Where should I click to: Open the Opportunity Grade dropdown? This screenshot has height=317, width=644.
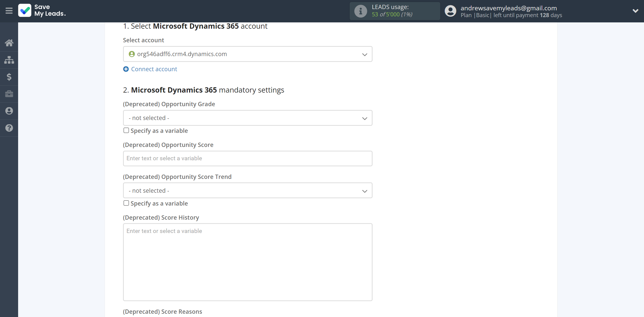click(x=248, y=118)
